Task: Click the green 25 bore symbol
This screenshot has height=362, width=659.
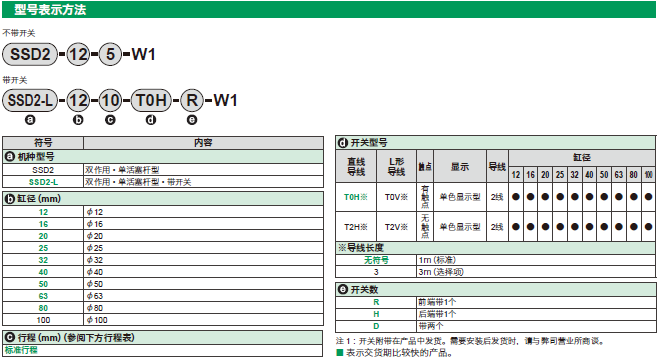Action: [43, 248]
